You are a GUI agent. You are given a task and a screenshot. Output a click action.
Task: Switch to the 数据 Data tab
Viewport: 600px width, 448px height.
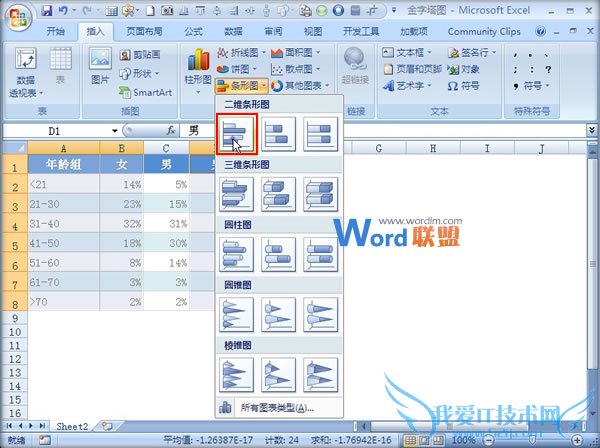point(233,31)
